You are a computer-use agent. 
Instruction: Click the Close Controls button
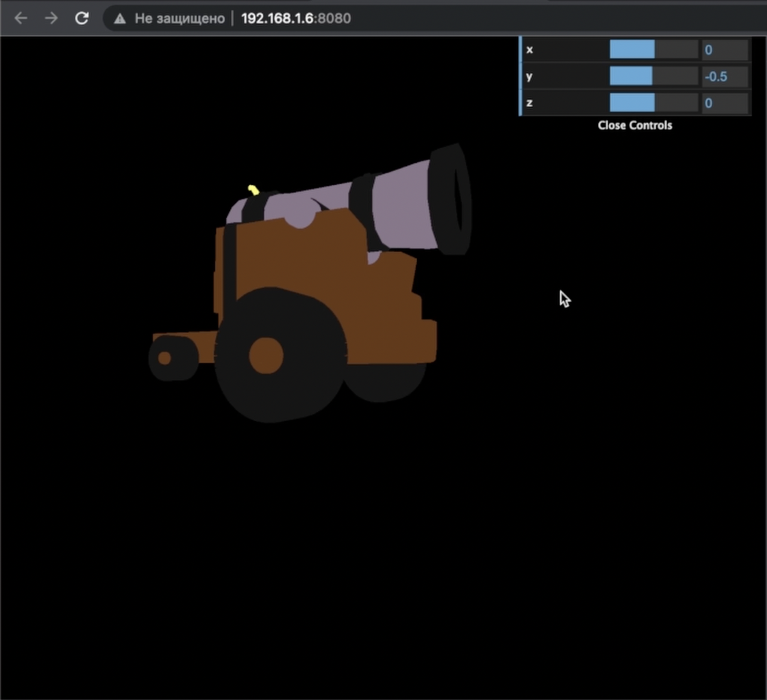(x=635, y=125)
